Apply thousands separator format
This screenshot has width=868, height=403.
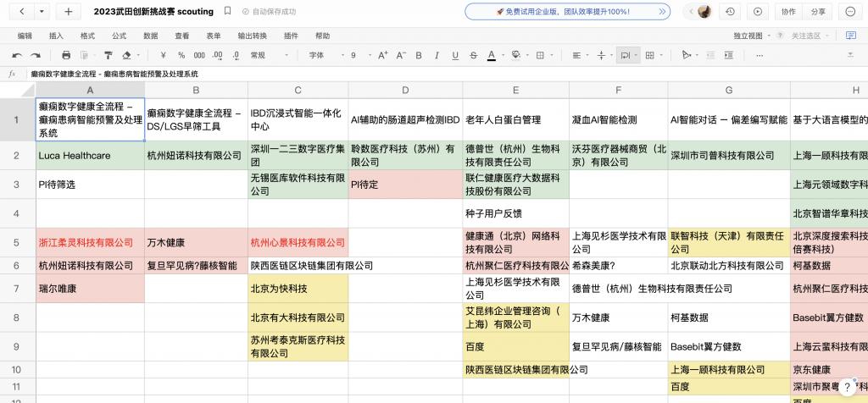click(199, 55)
